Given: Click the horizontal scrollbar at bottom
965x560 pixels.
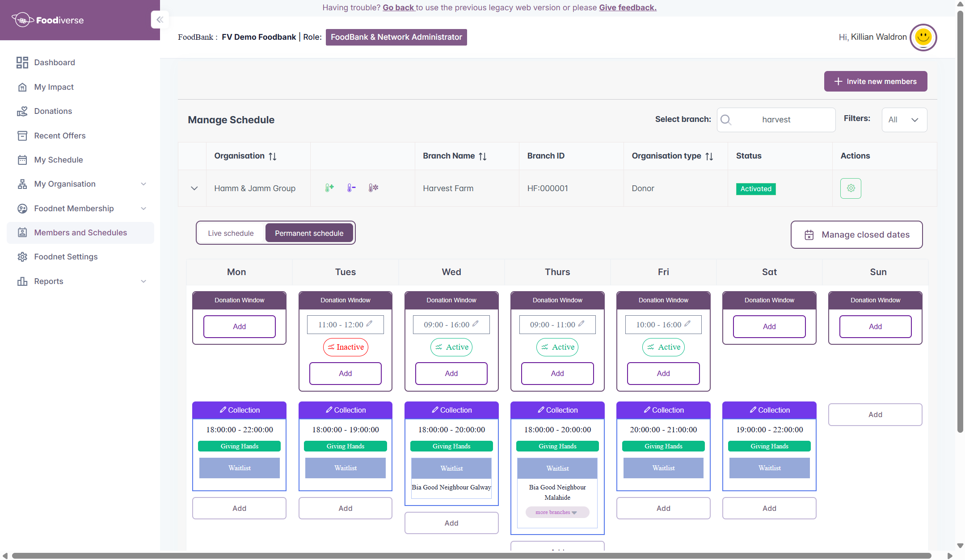Looking at the screenshot, I should [471, 556].
